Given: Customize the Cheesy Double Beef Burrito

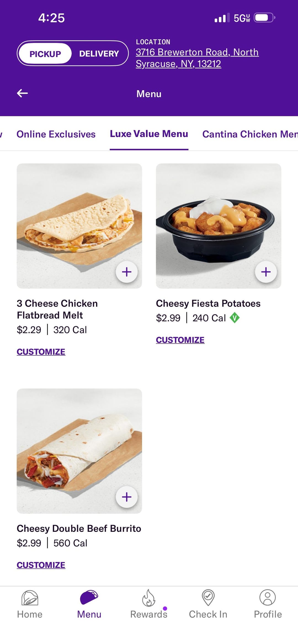Looking at the screenshot, I should coord(41,565).
